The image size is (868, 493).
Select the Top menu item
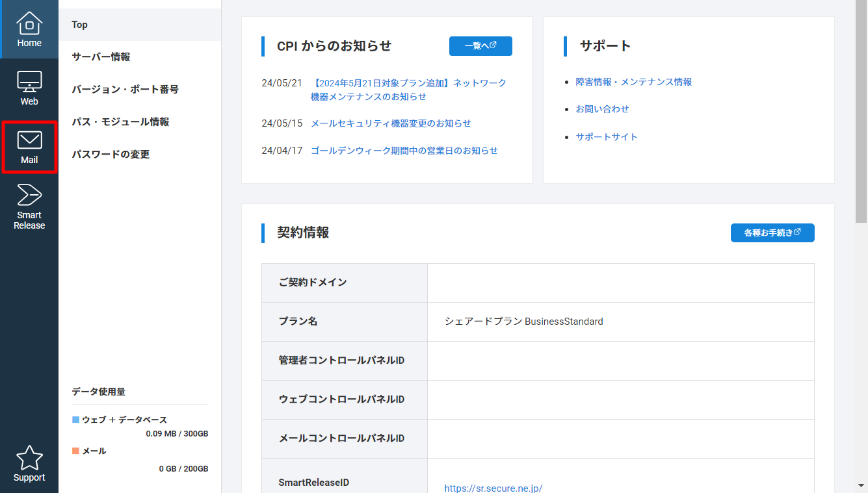point(80,25)
